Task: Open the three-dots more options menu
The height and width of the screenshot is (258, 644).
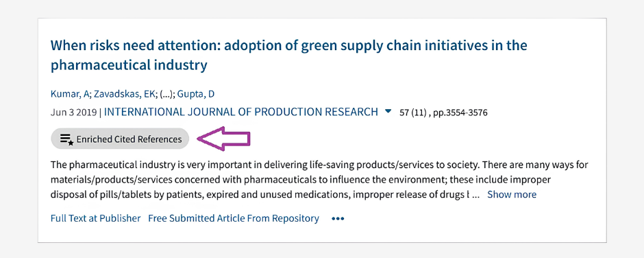Action: point(338,218)
